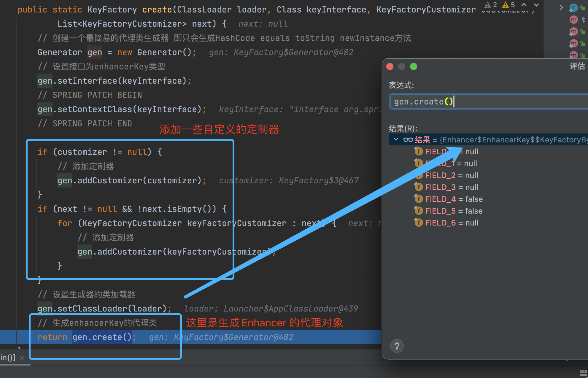The height and width of the screenshot is (378, 588).
Task: Click inline hint 'customizer: KeyFactory$3@467'
Action: point(289,181)
